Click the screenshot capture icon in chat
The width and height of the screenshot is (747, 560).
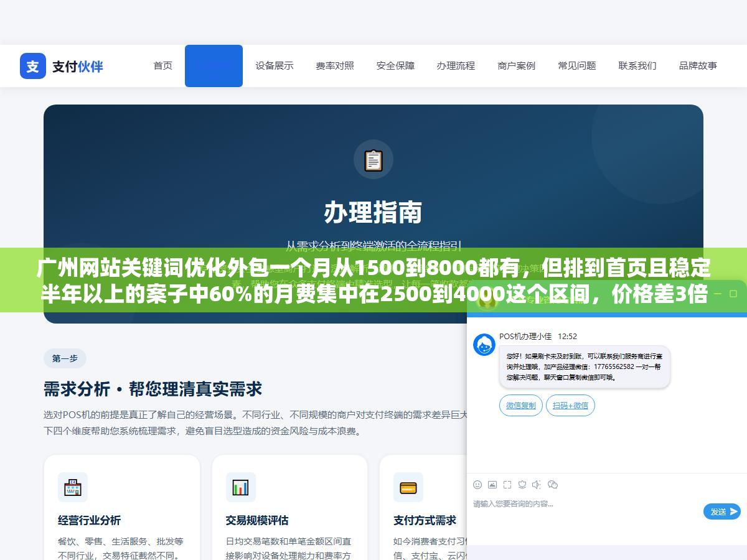507,484
